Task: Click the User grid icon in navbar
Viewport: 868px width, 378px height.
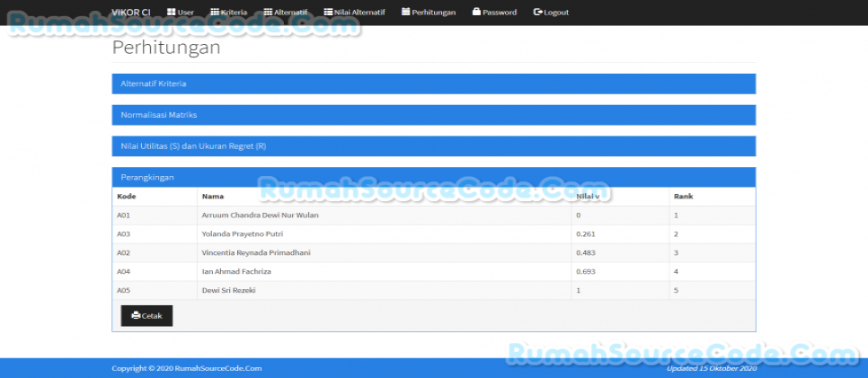Action: [x=171, y=13]
